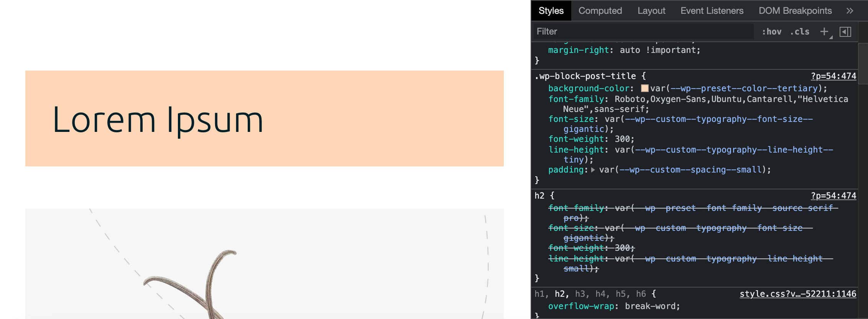Open ?p=54:474 source link for h2 rule

tap(833, 196)
